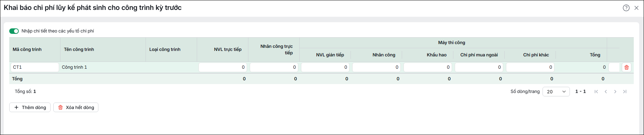Viewport: 644px width, 135px height.
Task: Click the 'NVL gián tiếp' value field
Action: [x=325, y=67]
